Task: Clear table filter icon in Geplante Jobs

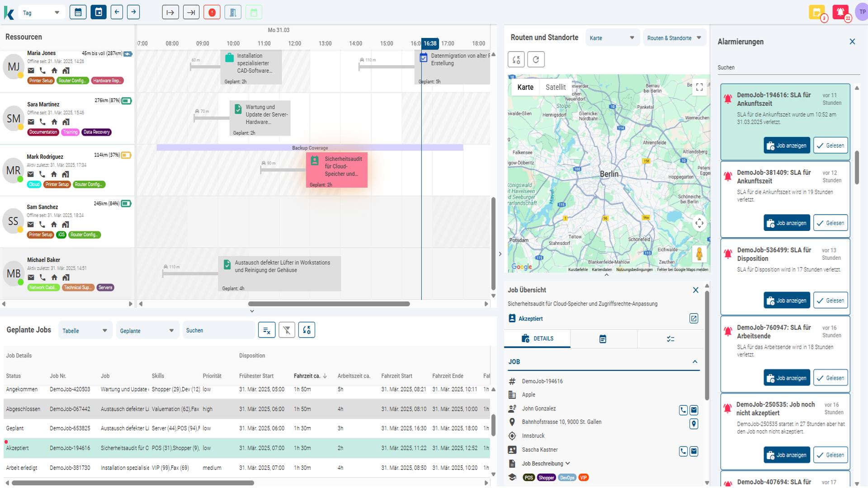Action: point(267,330)
